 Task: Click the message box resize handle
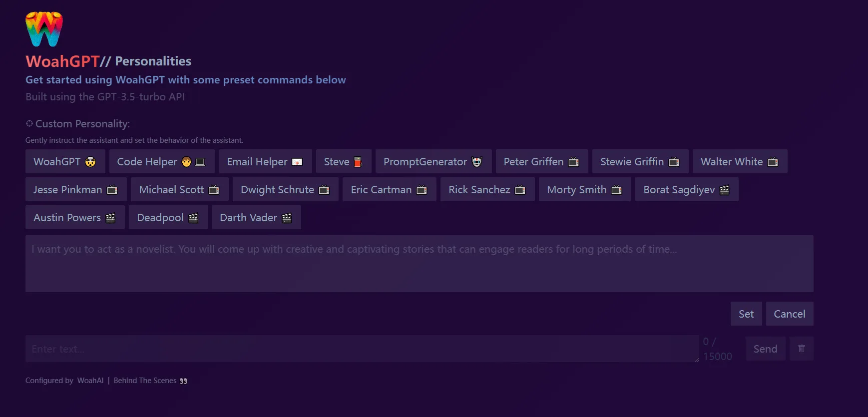point(696,359)
